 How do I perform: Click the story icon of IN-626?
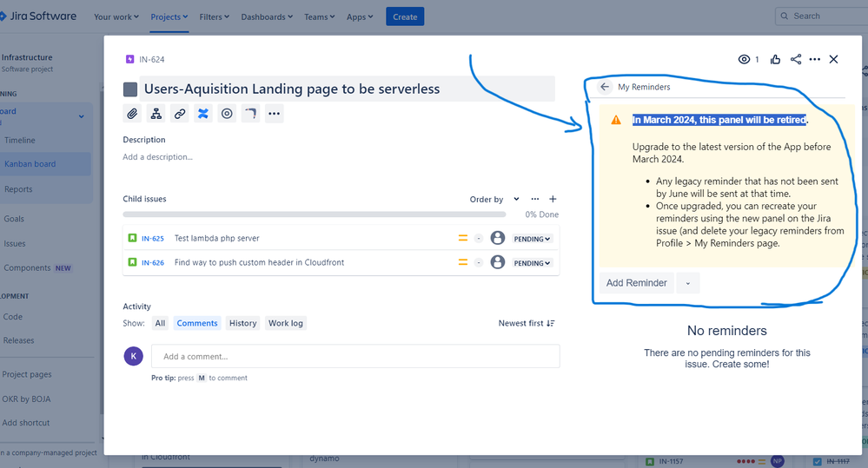pyautogui.click(x=132, y=262)
